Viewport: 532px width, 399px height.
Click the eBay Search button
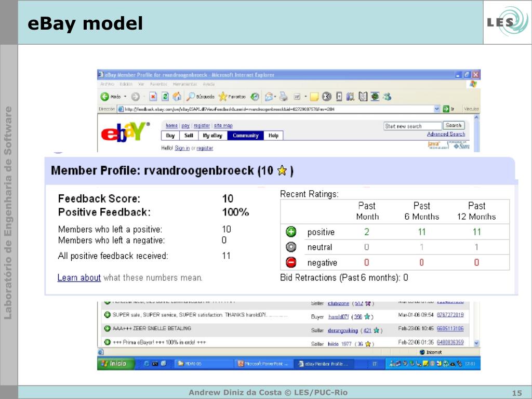coord(454,126)
